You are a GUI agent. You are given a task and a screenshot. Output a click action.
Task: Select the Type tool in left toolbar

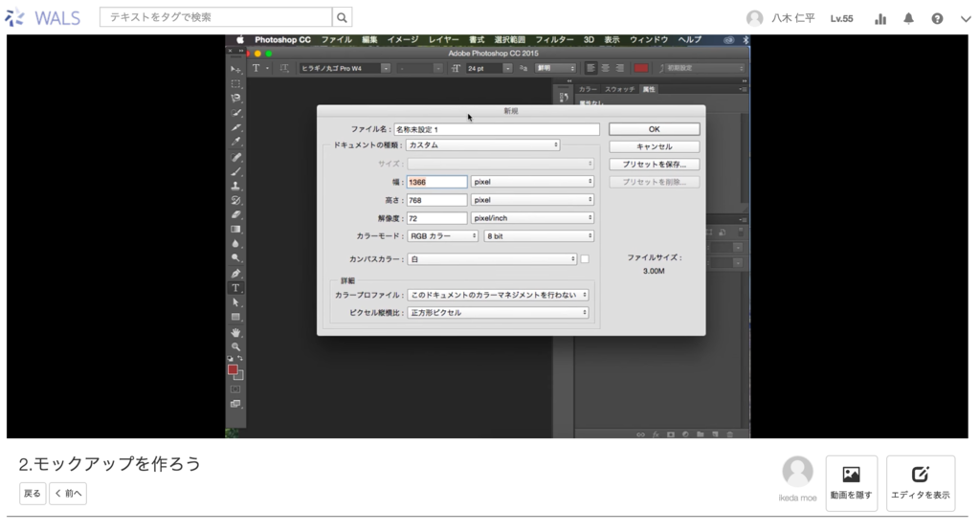pos(235,288)
